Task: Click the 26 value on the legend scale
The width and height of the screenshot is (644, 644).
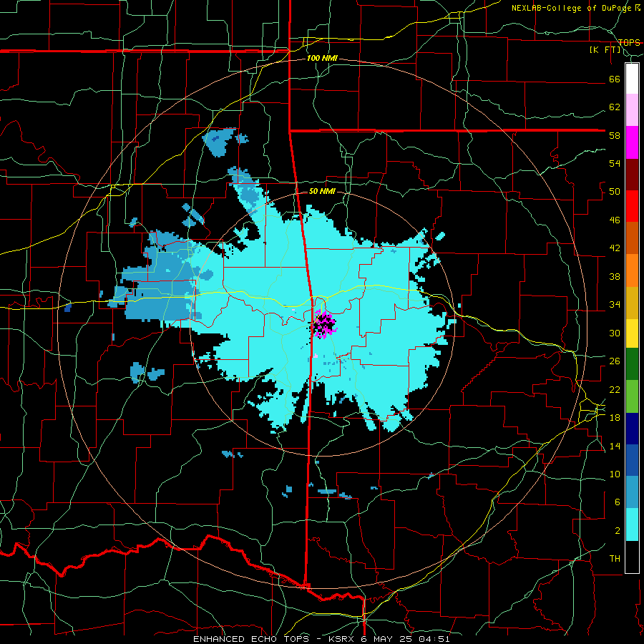Action: (615, 361)
